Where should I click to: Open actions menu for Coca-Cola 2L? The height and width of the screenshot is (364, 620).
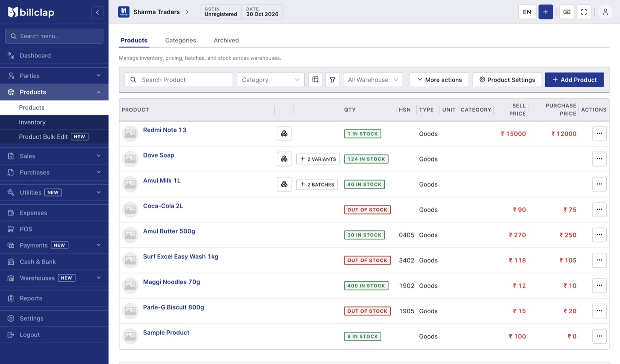pos(599,210)
